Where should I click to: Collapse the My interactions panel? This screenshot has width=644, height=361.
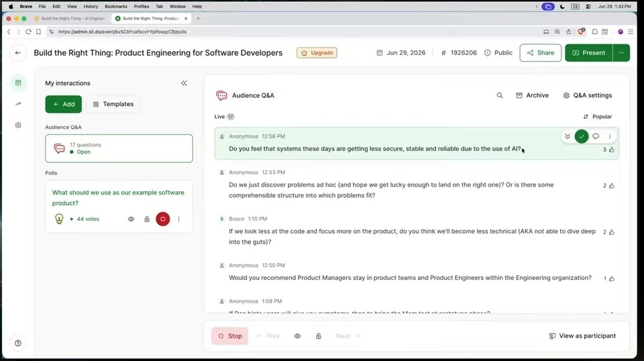(x=184, y=83)
